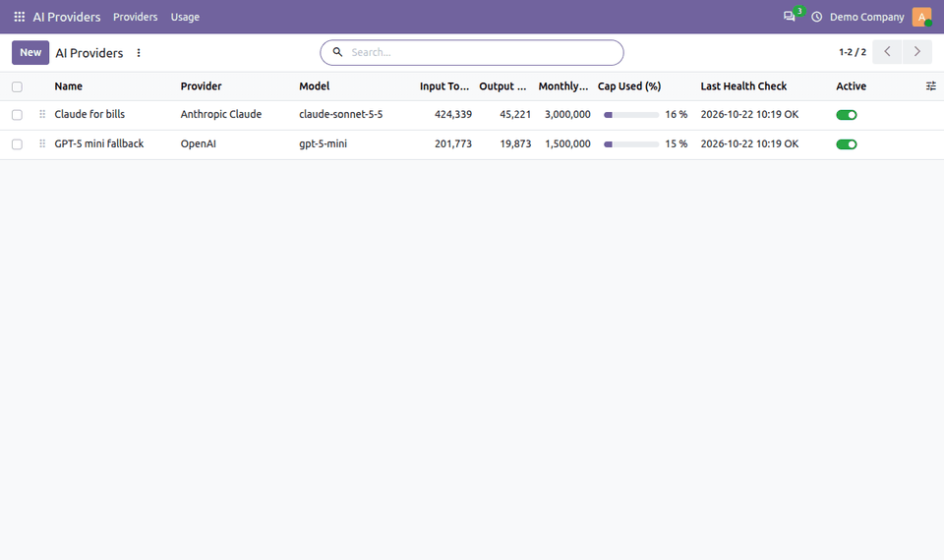
Task: Click the gpt-5-mini model cell
Action: tap(324, 143)
